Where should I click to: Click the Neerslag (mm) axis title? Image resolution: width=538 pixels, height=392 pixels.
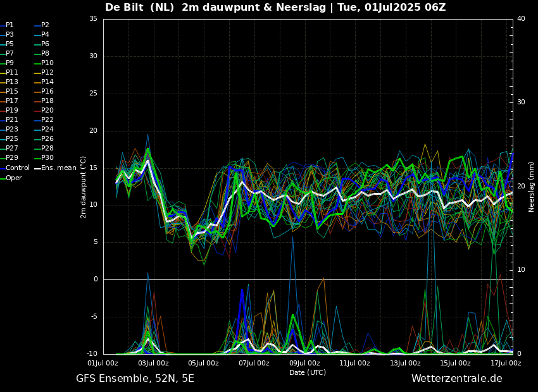(x=532, y=187)
